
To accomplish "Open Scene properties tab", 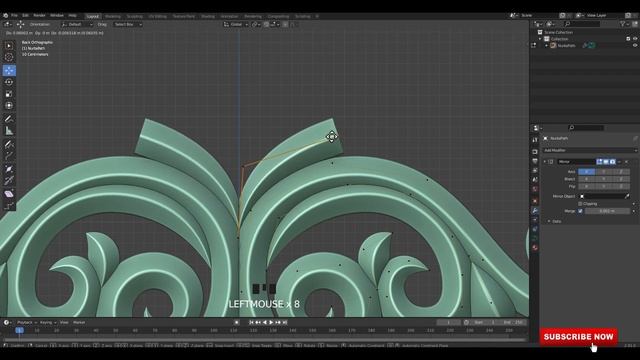I will pos(535,180).
